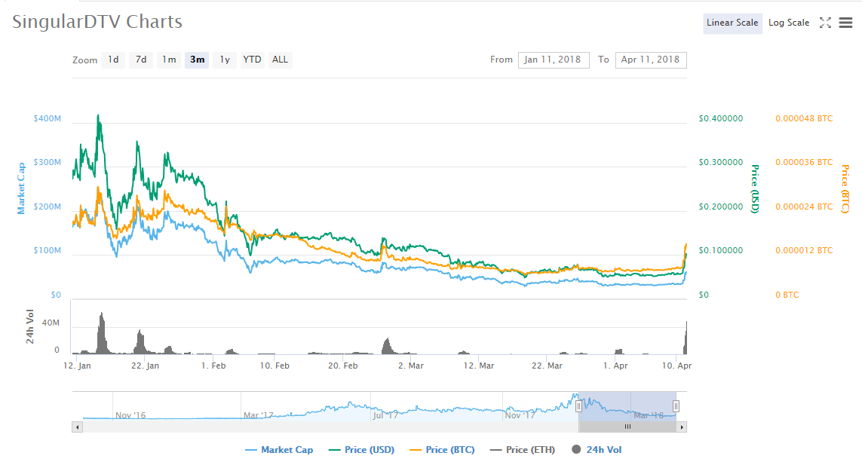Open the From date field Jan 11, 2018
Screen dimensions: 868x462
coord(553,60)
